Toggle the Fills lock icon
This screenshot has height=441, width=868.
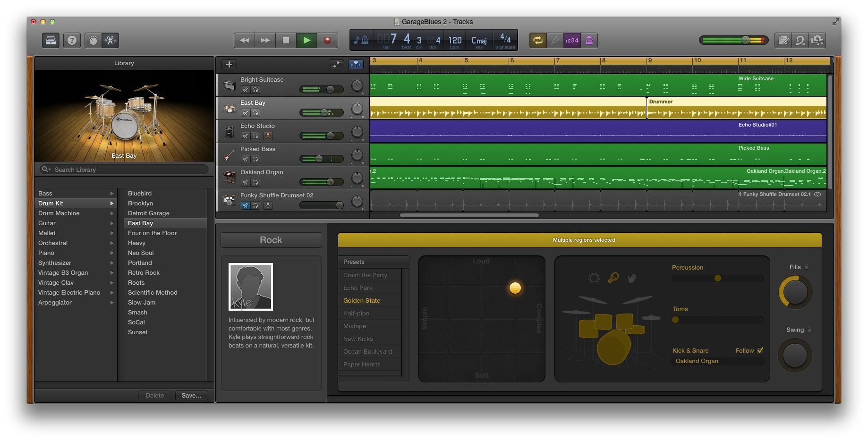807,267
